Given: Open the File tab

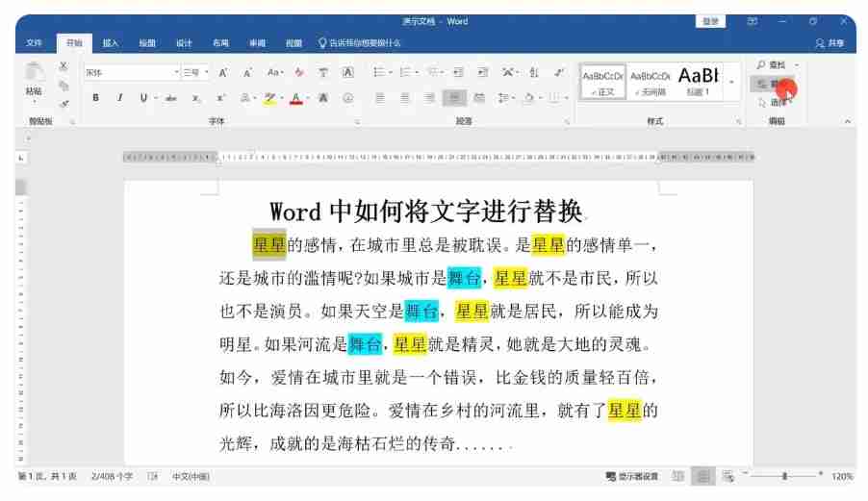Looking at the screenshot, I should point(34,42).
